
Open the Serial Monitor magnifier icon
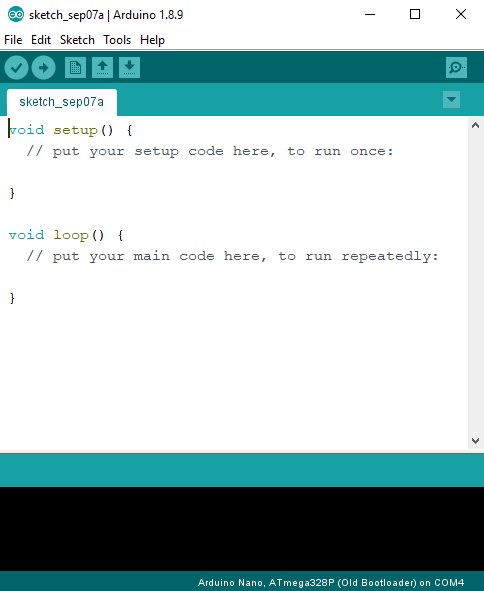[x=456, y=68]
